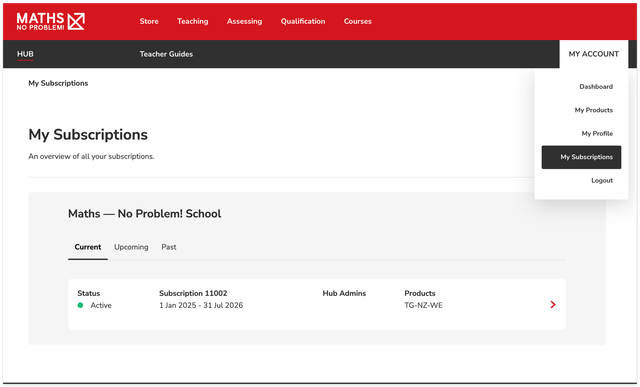Open the Store menu

pyautogui.click(x=149, y=21)
